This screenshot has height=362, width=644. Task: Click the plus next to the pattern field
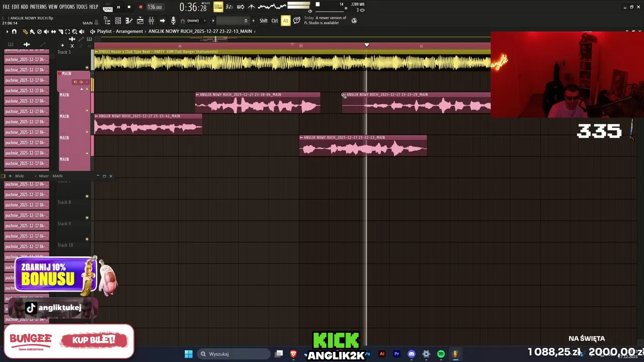[253, 21]
